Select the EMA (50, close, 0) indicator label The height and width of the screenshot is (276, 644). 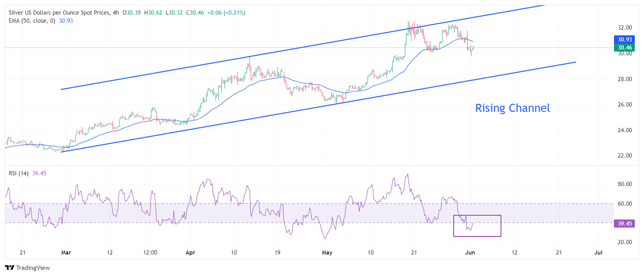32,21
